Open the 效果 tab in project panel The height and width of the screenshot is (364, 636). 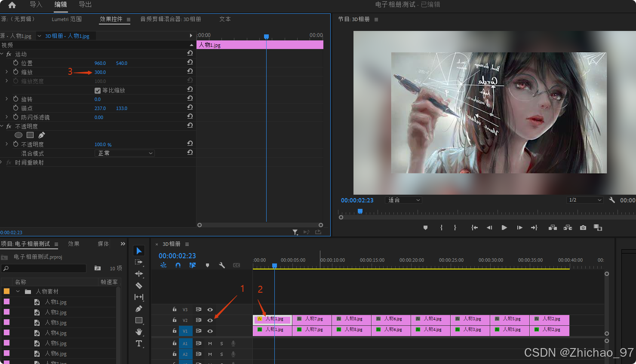click(74, 244)
